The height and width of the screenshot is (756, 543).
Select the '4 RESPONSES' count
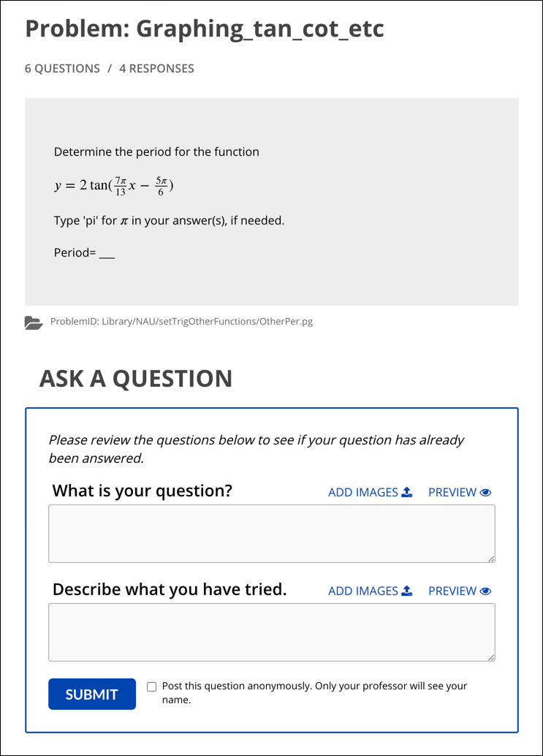tap(156, 69)
